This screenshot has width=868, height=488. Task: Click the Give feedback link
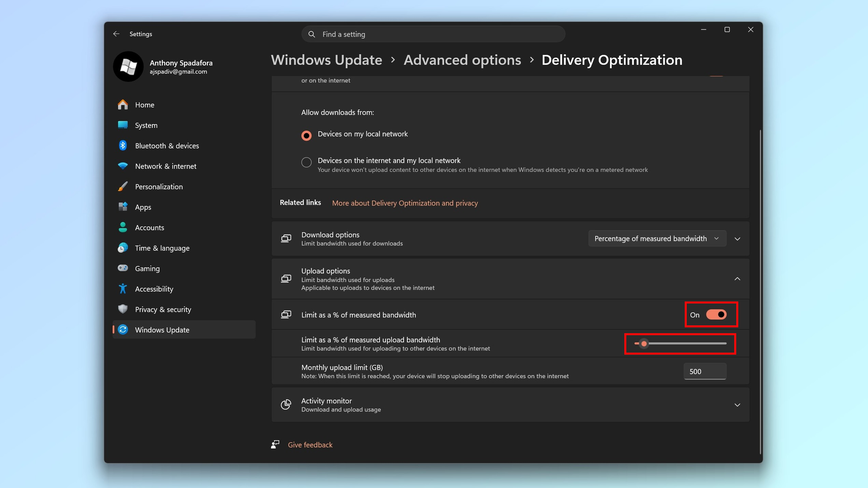tap(310, 445)
